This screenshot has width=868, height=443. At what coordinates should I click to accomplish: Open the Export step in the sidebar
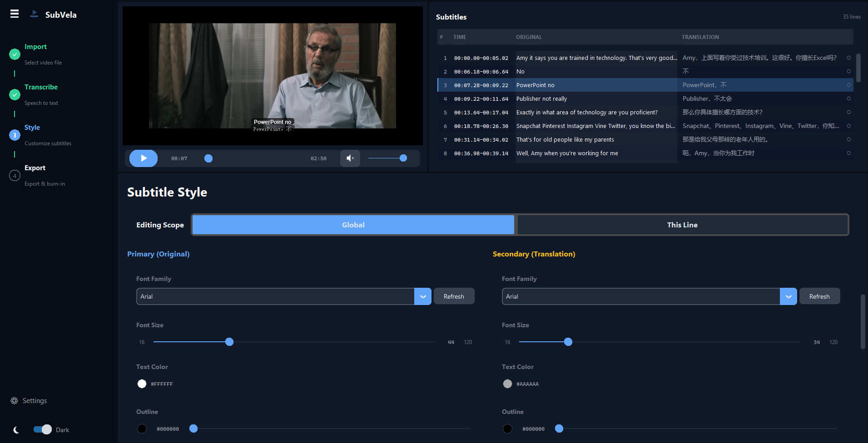point(14,175)
